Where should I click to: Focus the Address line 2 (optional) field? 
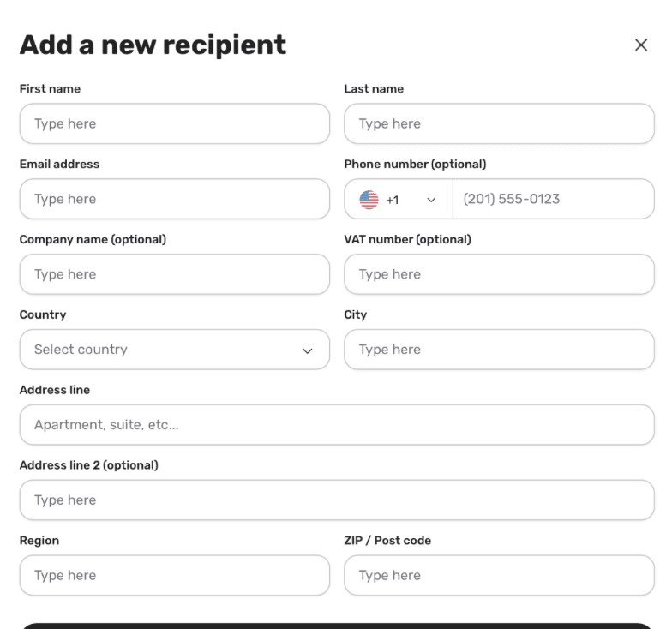coord(337,500)
